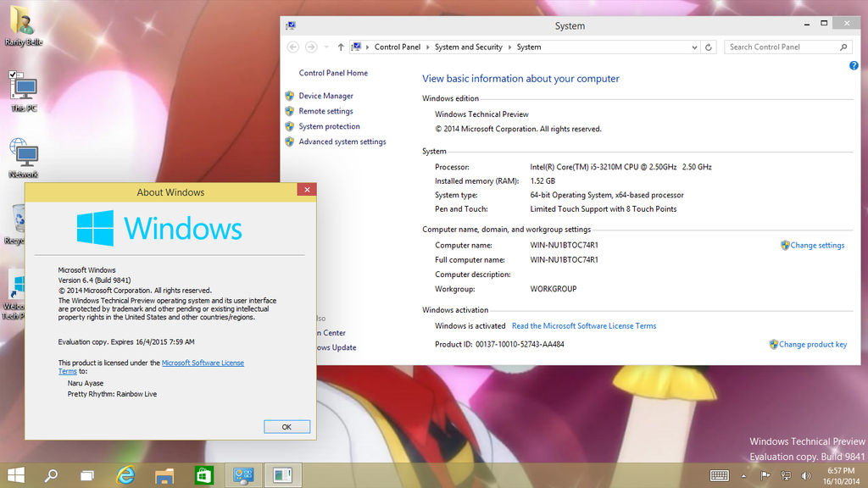This screenshot has height=488, width=868.
Task: Open the network tray icon
Action: click(786, 475)
